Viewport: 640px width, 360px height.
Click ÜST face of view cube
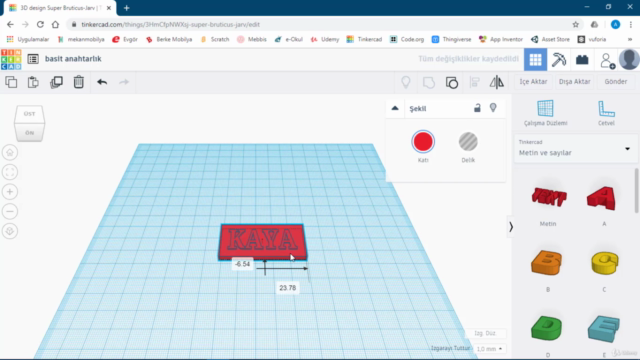pos(29,114)
